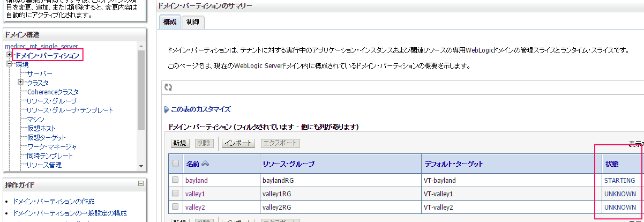This screenshot has height=222, width=644.
Task: Select ドメイン・パーティション in domain tree
Action: tap(47, 55)
